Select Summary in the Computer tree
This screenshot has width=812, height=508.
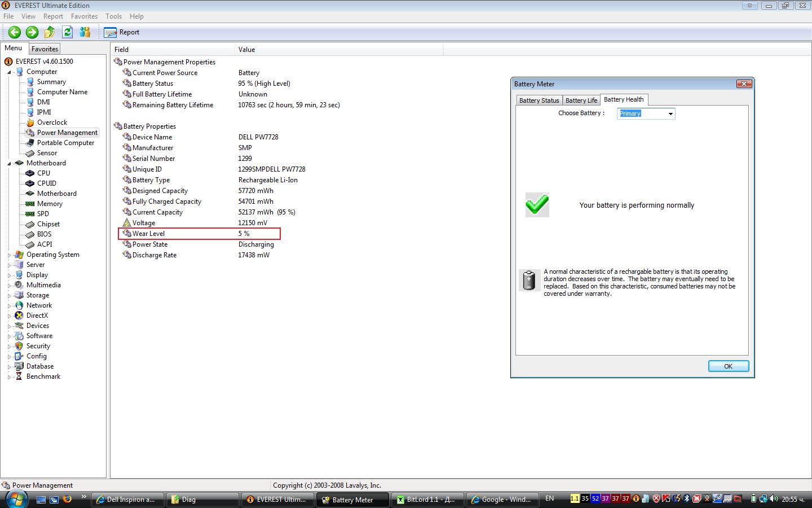tap(51, 82)
